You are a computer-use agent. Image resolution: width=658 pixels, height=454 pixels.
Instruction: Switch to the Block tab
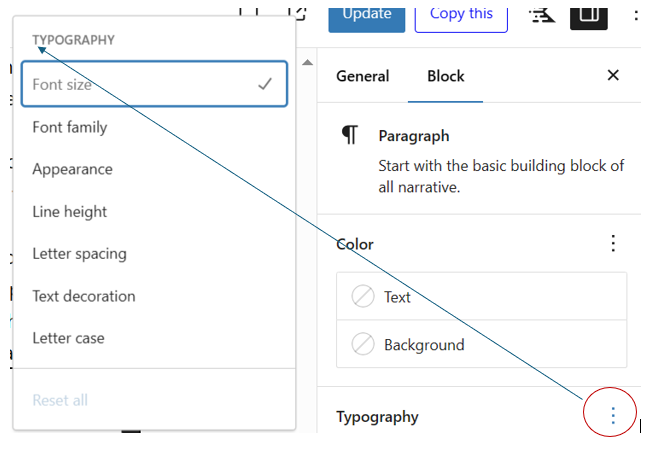click(445, 76)
